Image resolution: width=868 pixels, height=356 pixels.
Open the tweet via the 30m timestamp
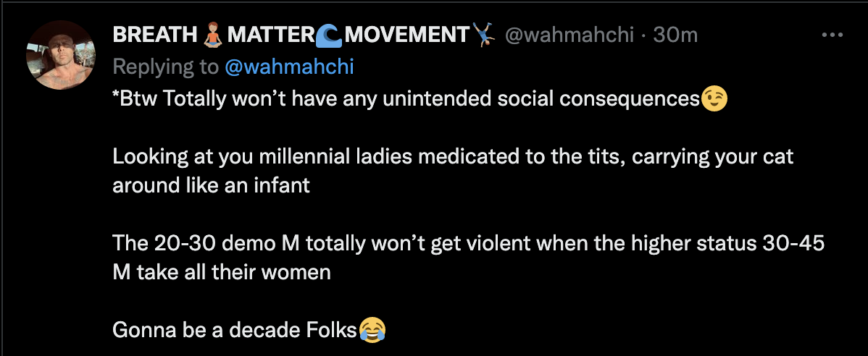675,35
